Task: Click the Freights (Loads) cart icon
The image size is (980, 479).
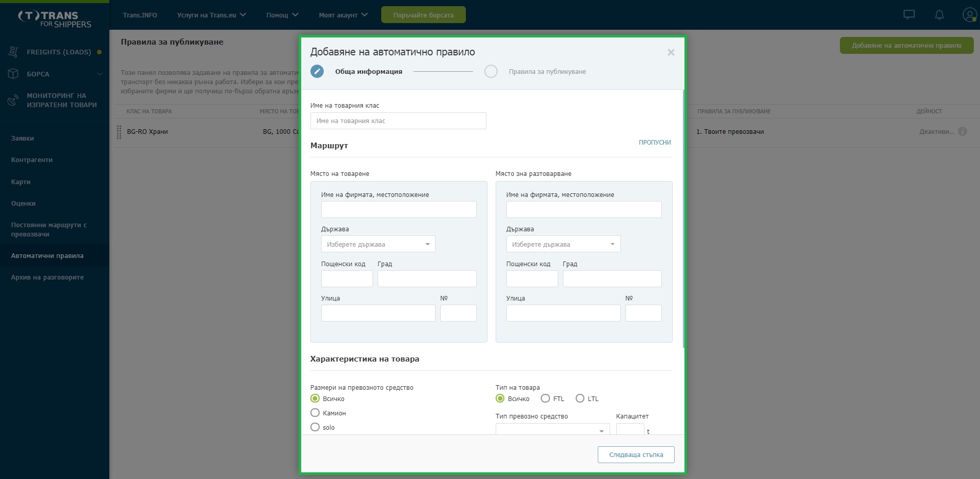Action: click(13, 52)
